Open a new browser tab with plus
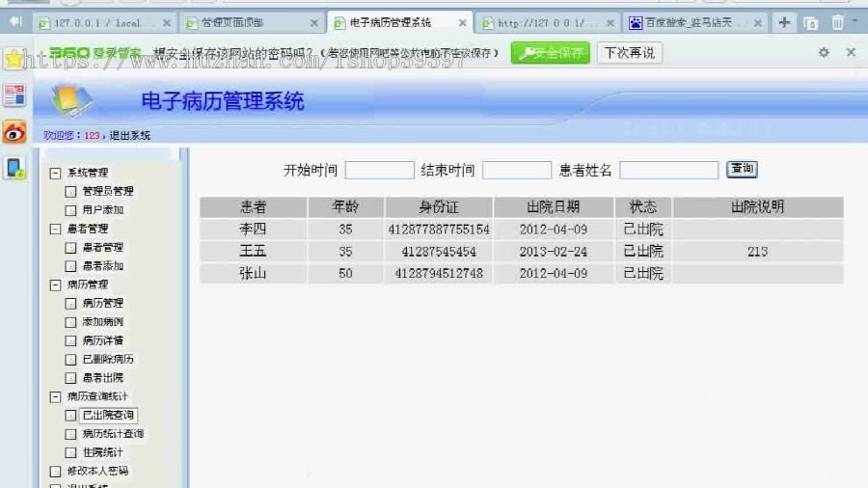Screen dimensions: 868x488 point(784,23)
